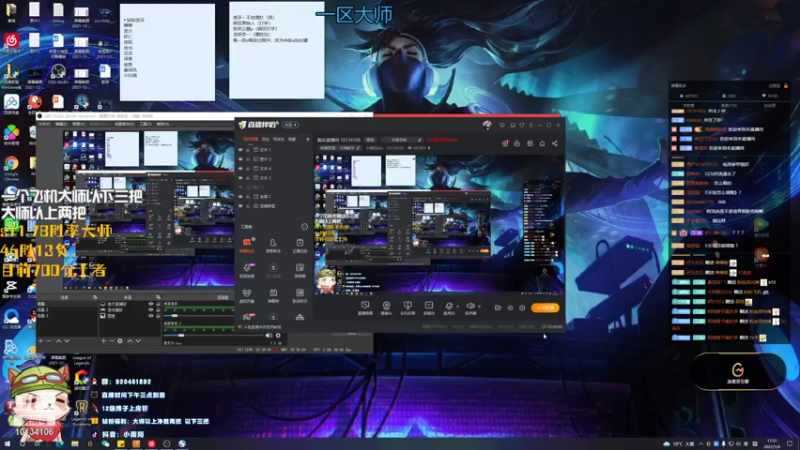Add a camera source from bottom bar
The image size is (800, 450).
[x=386, y=307]
